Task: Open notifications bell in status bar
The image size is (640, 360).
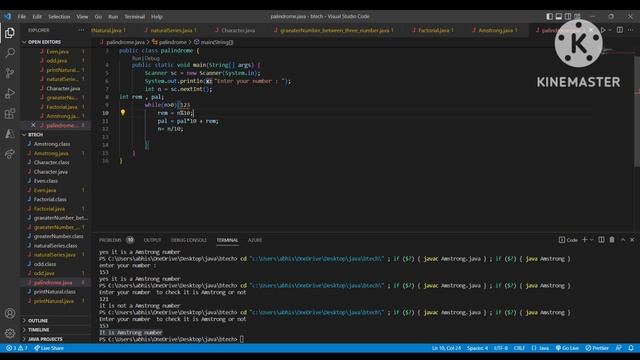Action: [x=631, y=348]
